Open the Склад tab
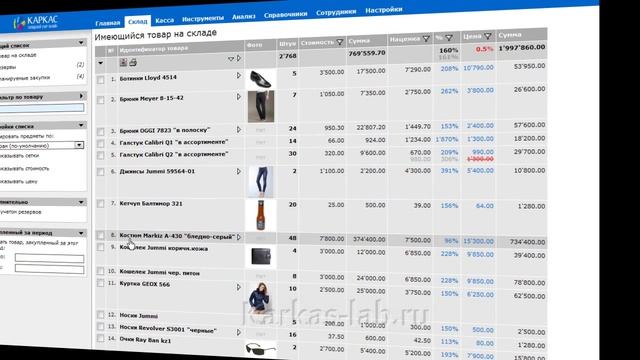 coord(138,22)
